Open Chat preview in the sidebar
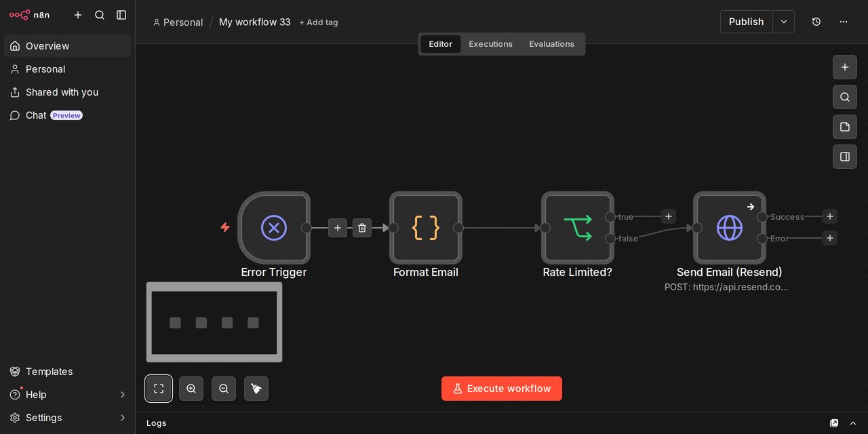 coord(67,115)
